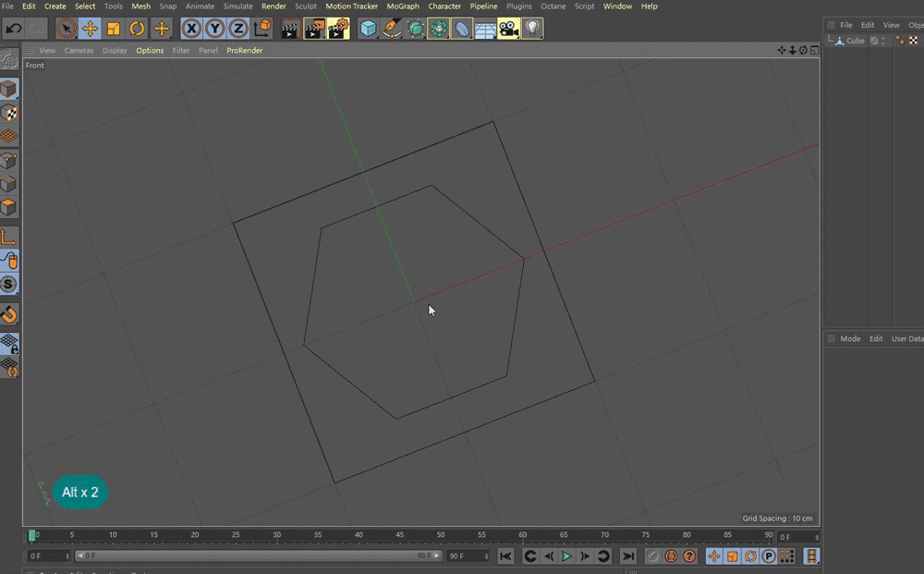The width and height of the screenshot is (924, 574).
Task: Open the MoGraph menu
Action: [403, 6]
